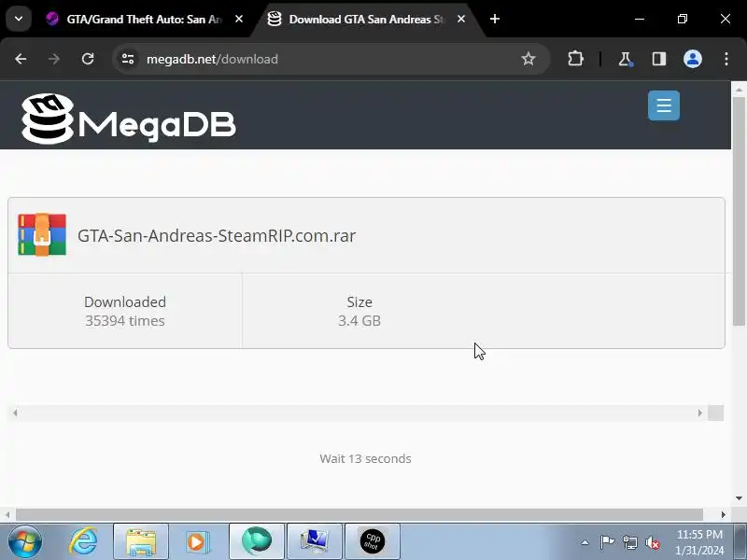Click the bottom scrollbar right arrow
Image resolution: width=747 pixels, height=560 pixels.
[723, 515]
